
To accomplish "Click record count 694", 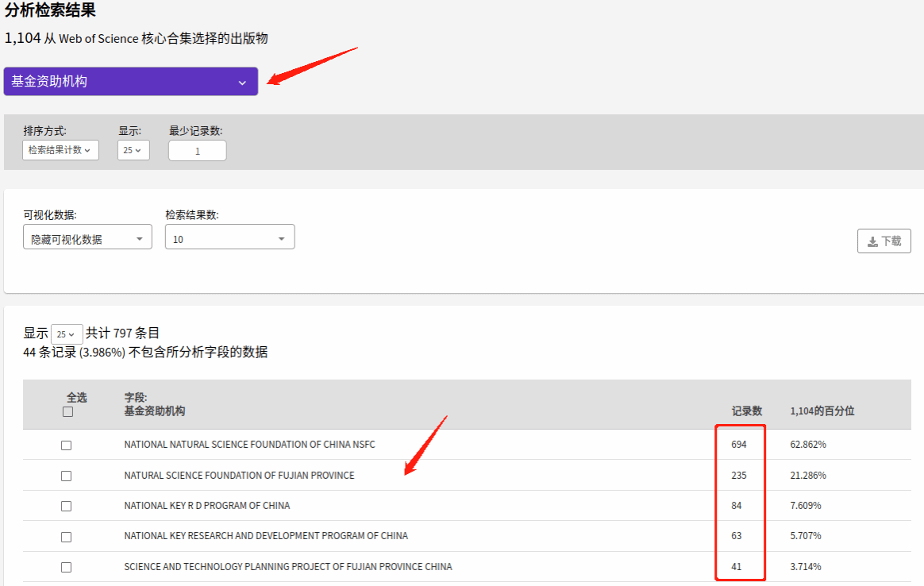I will (x=739, y=445).
